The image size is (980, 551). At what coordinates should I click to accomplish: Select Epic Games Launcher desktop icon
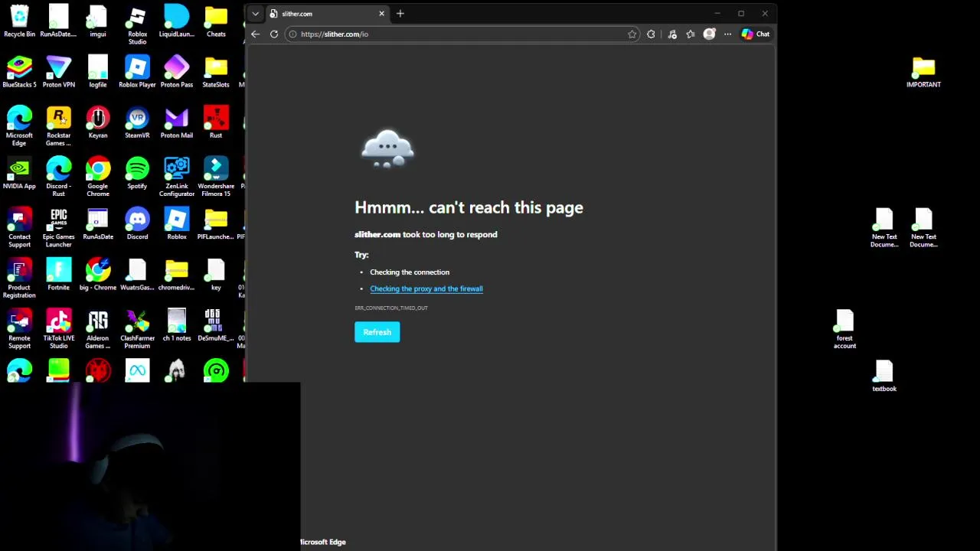(x=58, y=227)
